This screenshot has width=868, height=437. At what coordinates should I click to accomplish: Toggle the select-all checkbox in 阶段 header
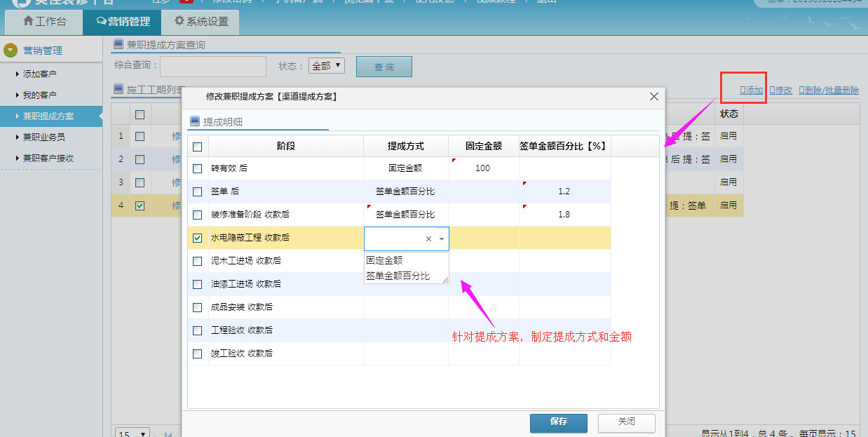coord(198,146)
